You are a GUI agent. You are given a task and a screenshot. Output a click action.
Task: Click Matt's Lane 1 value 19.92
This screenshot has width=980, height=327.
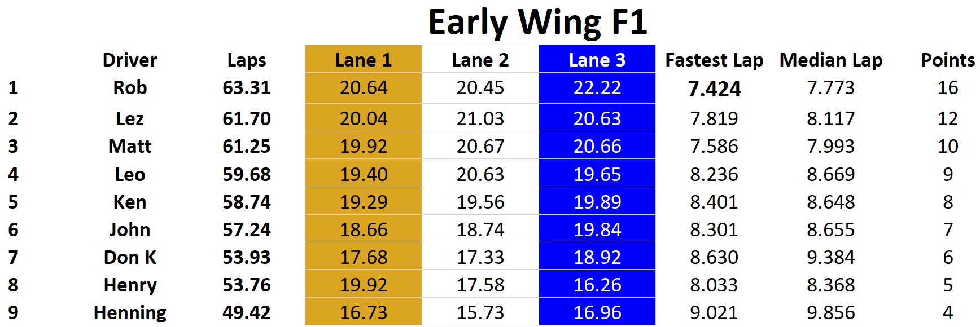[364, 147]
